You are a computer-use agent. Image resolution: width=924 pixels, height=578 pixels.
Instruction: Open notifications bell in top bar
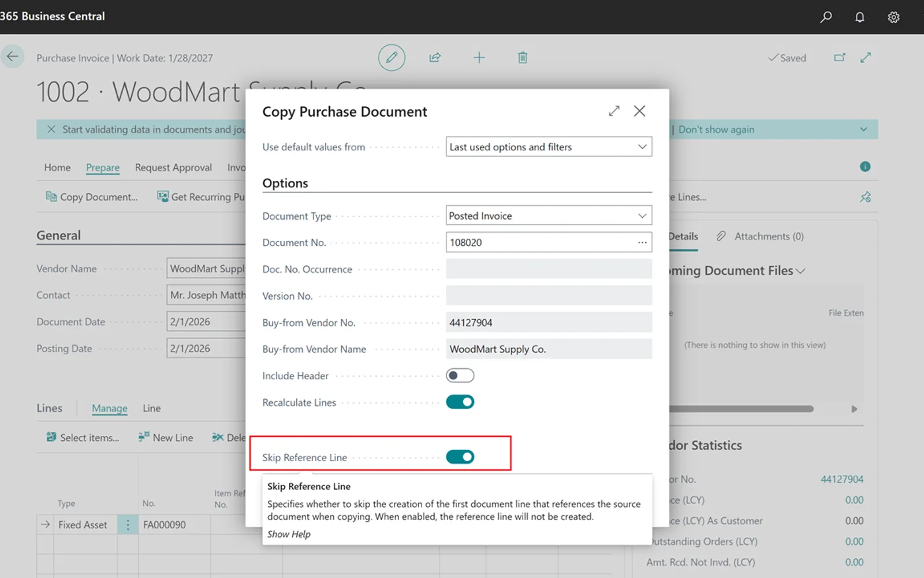coord(860,17)
